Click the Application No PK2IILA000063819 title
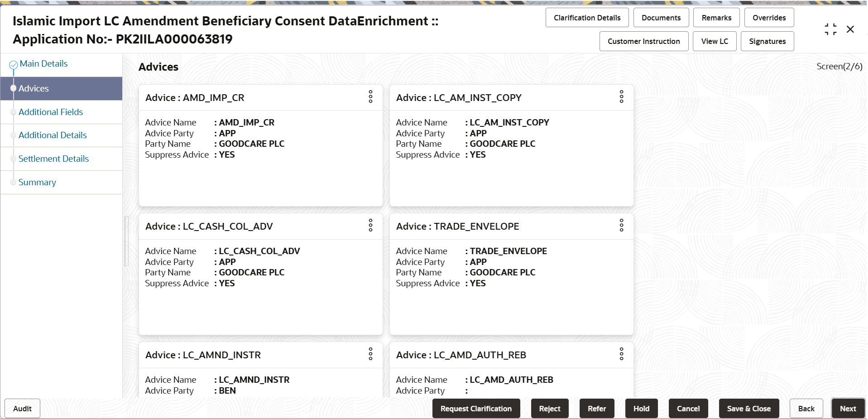This screenshot has width=868, height=419. tap(123, 39)
